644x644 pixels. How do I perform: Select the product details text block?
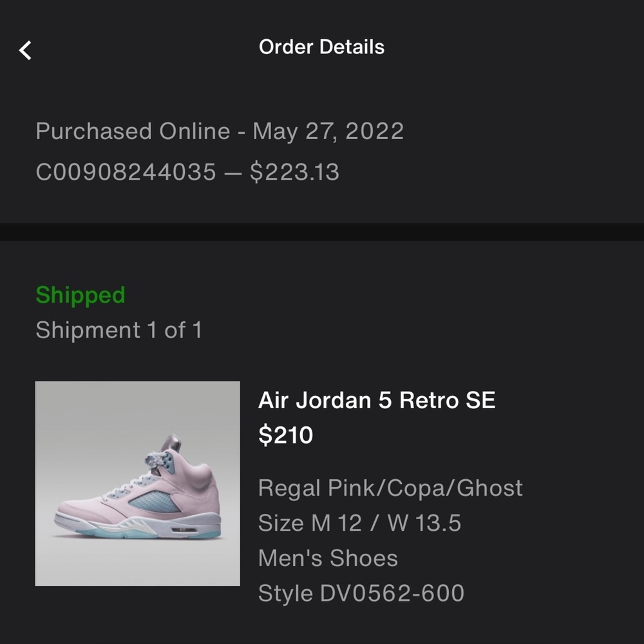(390, 540)
